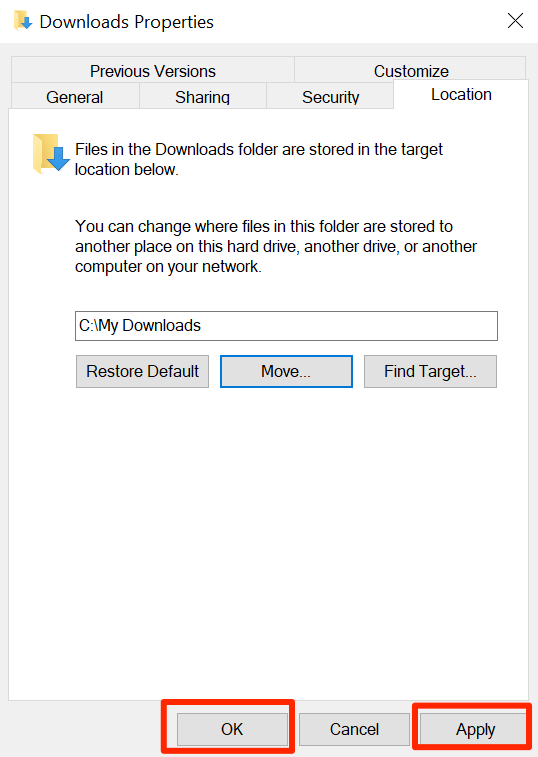Open the Security tab
Viewport: 538px width, 757px height.
point(330,97)
